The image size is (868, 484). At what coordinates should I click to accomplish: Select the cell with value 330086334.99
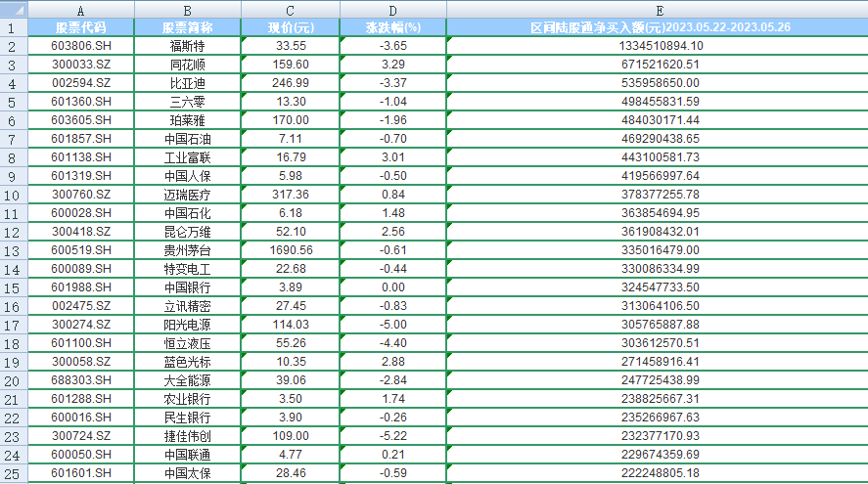click(658, 269)
